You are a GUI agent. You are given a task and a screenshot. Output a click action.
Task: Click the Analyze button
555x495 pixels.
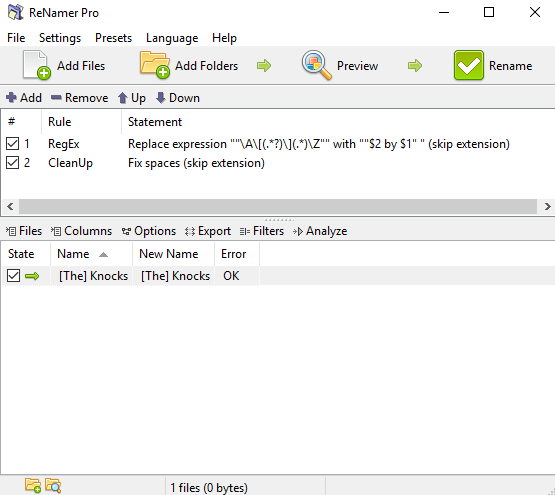tap(320, 231)
